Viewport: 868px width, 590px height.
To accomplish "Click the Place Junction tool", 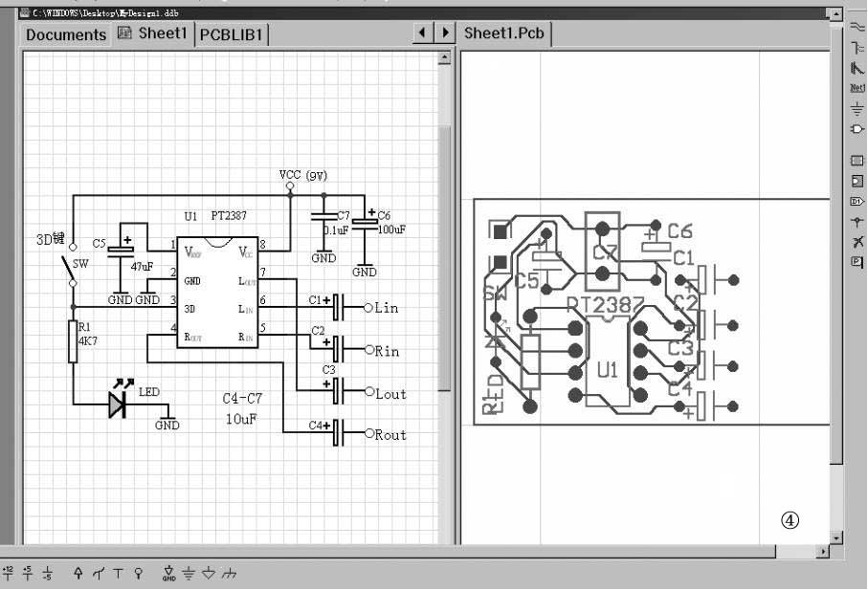I will tap(857, 221).
